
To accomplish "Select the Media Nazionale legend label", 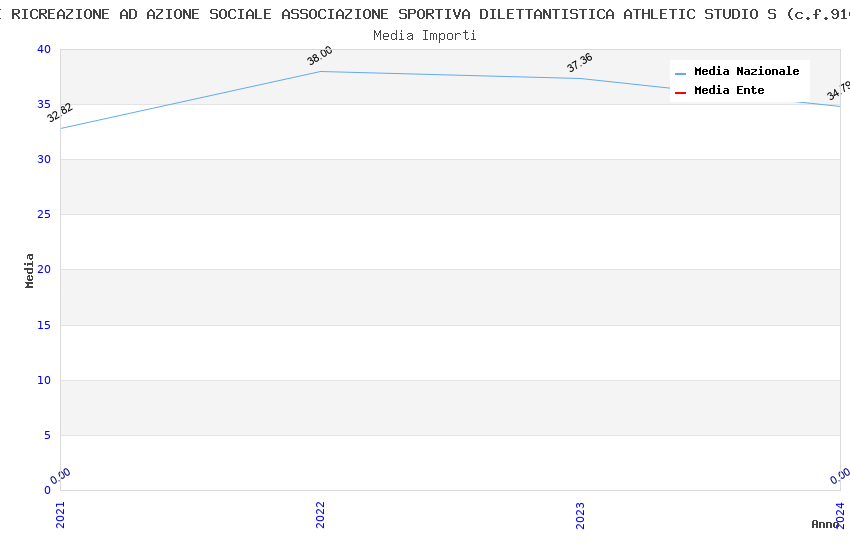I will tap(746, 72).
